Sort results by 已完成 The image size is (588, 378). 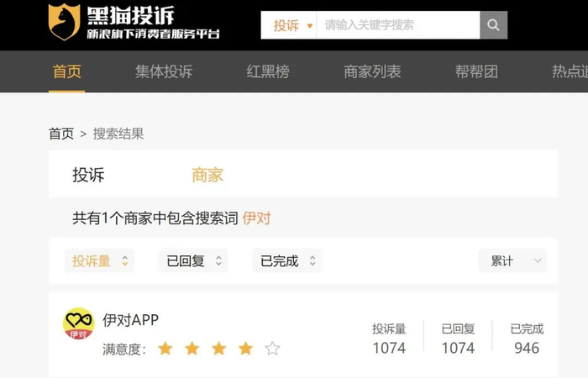coord(287,260)
